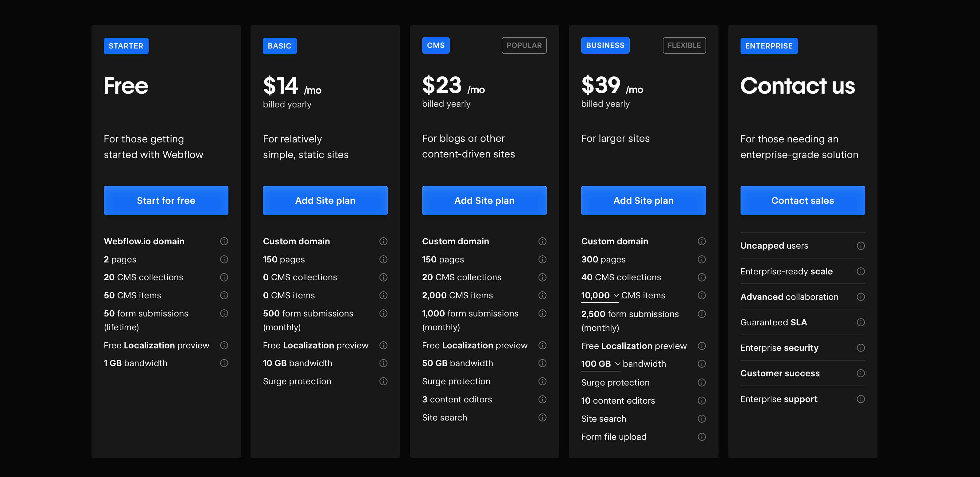Image resolution: width=980 pixels, height=477 pixels.
Task: Click the STARTER plan badge
Action: tap(126, 46)
